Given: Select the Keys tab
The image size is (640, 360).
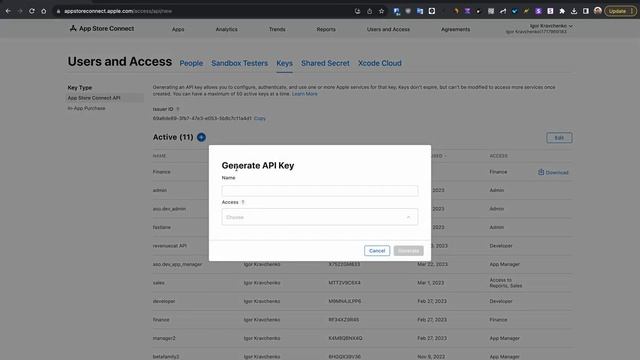Looking at the screenshot, I should click(x=284, y=63).
